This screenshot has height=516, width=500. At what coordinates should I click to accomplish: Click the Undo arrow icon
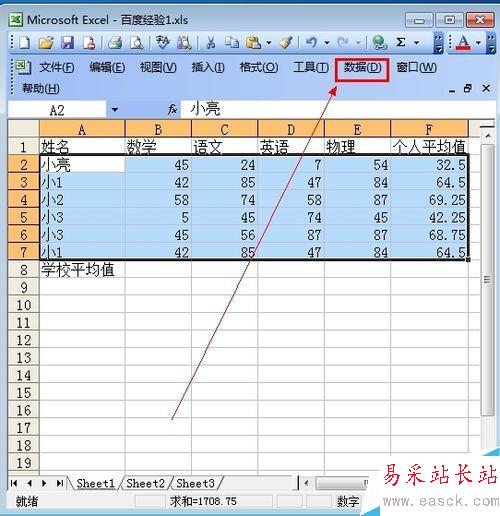312,42
